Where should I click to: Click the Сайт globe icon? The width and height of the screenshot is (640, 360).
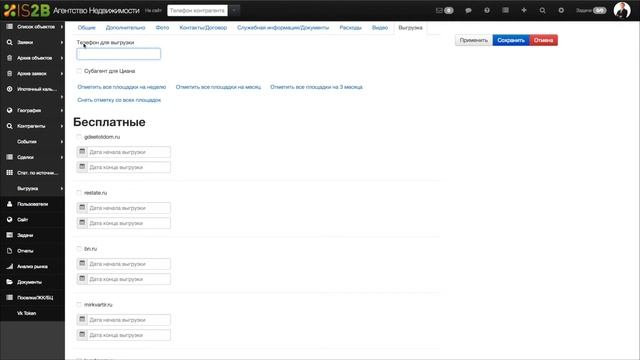coord(9,220)
